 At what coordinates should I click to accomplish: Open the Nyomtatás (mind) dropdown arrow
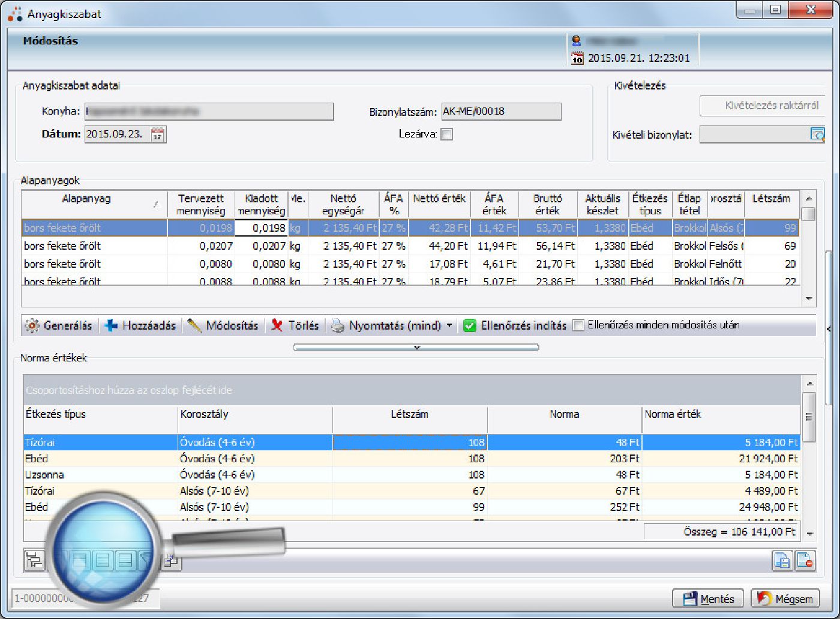click(449, 325)
